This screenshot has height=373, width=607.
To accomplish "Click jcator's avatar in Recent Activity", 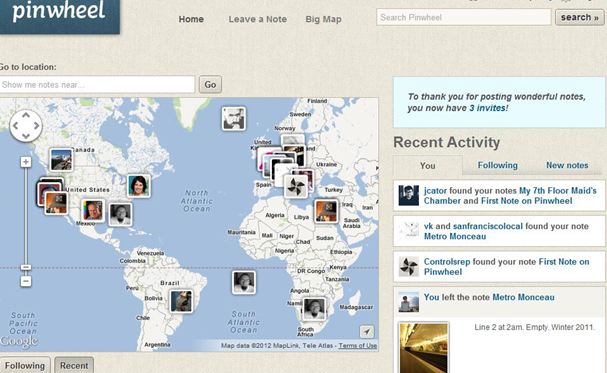I will (409, 195).
